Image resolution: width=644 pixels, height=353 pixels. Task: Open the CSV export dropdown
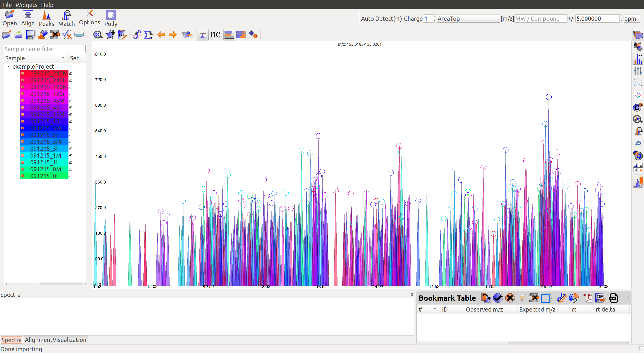tap(606, 298)
